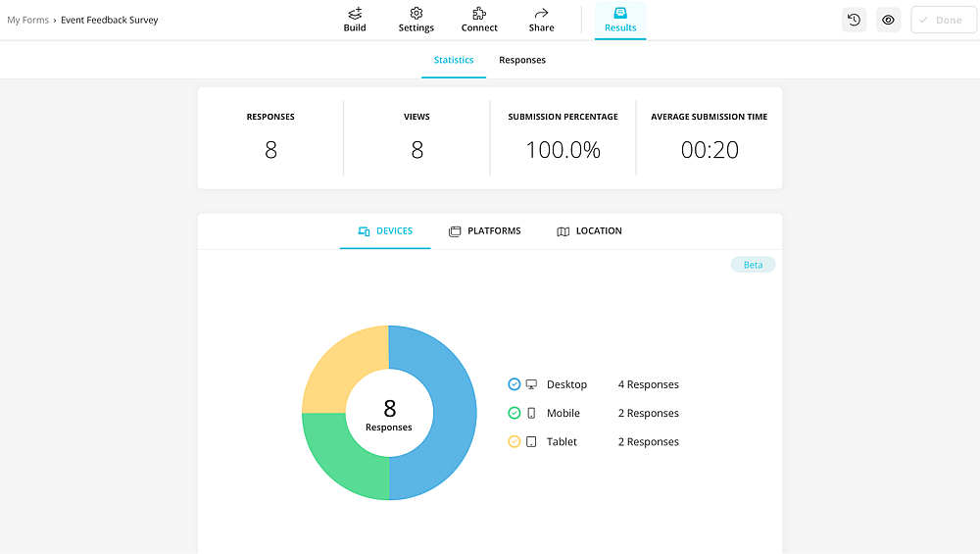Click Event Feedback Survey breadcrumb title

click(x=110, y=20)
